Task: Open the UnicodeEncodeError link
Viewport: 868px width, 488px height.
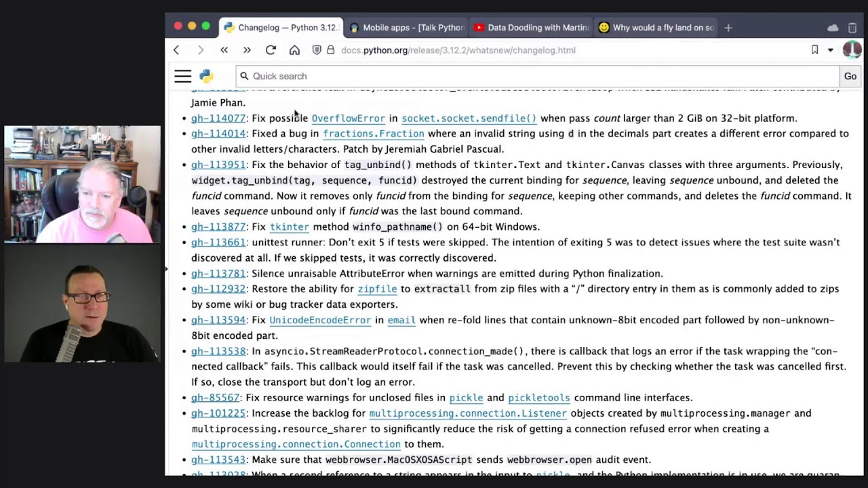Action: point(320,320)
